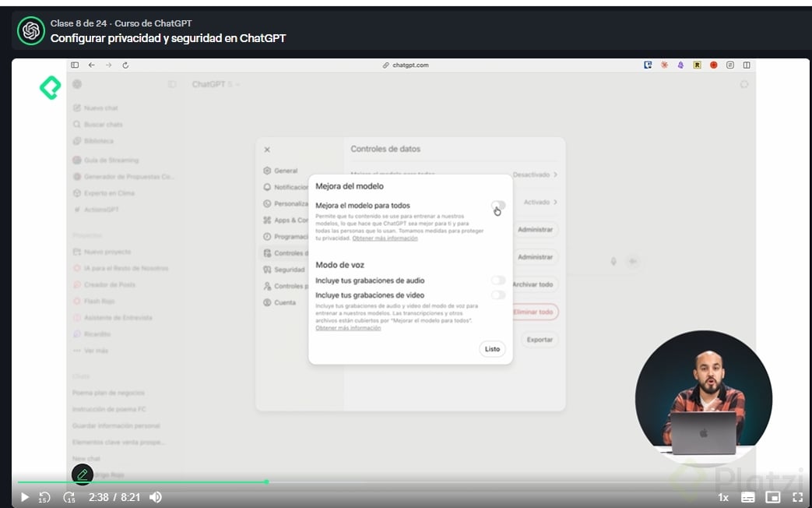Open the 1x playback speed menu

(723, 498)
